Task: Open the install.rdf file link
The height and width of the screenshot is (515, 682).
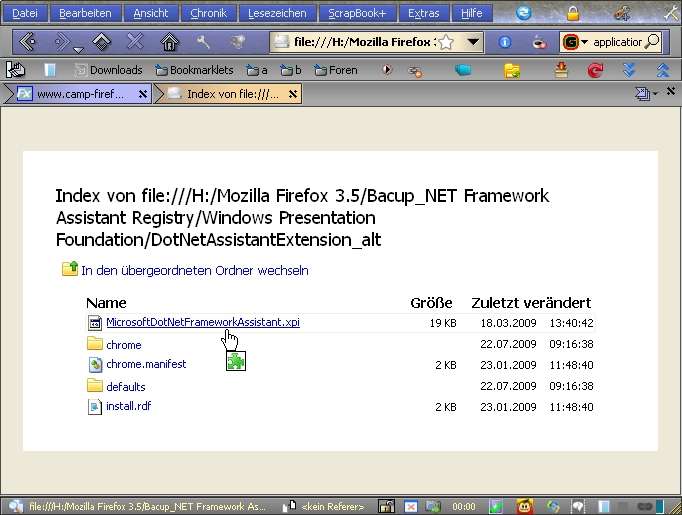Action: click(129, 406)
